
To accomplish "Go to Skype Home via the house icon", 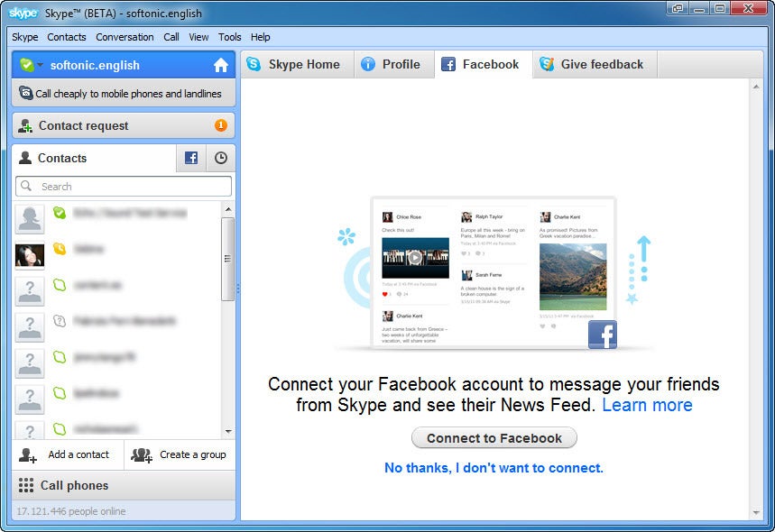I will 221,65.
